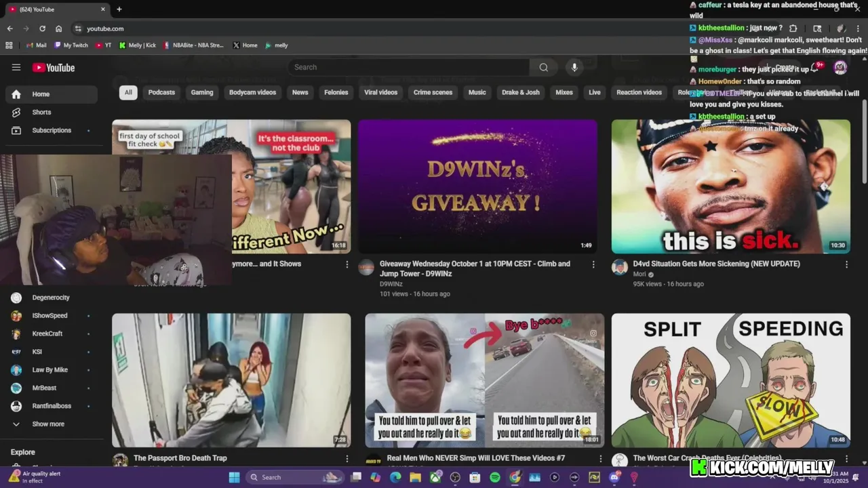868x488 pixels.
Task: Go back with the browser back arrow
Action: coord(9,28)
